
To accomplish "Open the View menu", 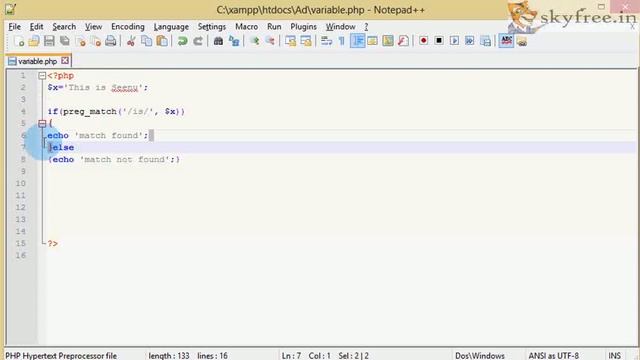I will pyautogui.click(x=93, y=27).
